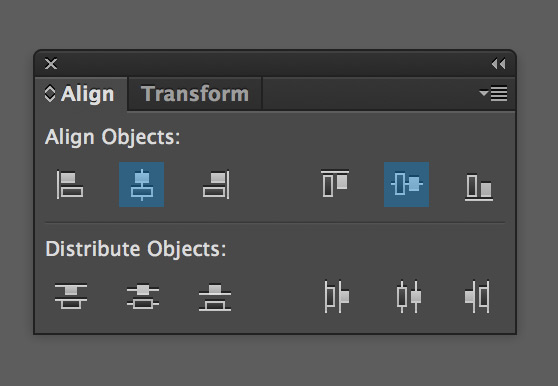Screen dimensions: 558x386
Task: Click the Vertical Distribute Top icon
Action: 71,296
